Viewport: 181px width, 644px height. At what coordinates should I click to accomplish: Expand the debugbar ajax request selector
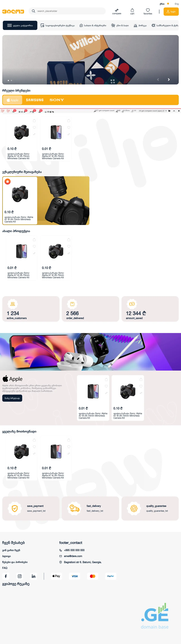[153, 111]
